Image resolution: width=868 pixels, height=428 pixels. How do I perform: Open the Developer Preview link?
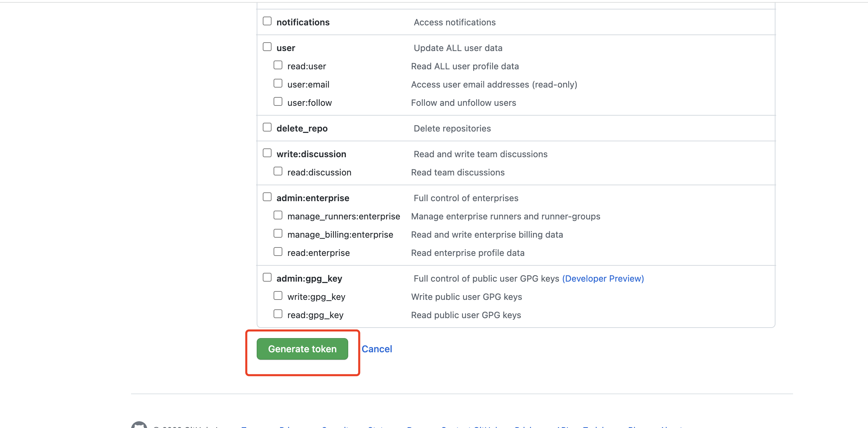tap(603, 279)
